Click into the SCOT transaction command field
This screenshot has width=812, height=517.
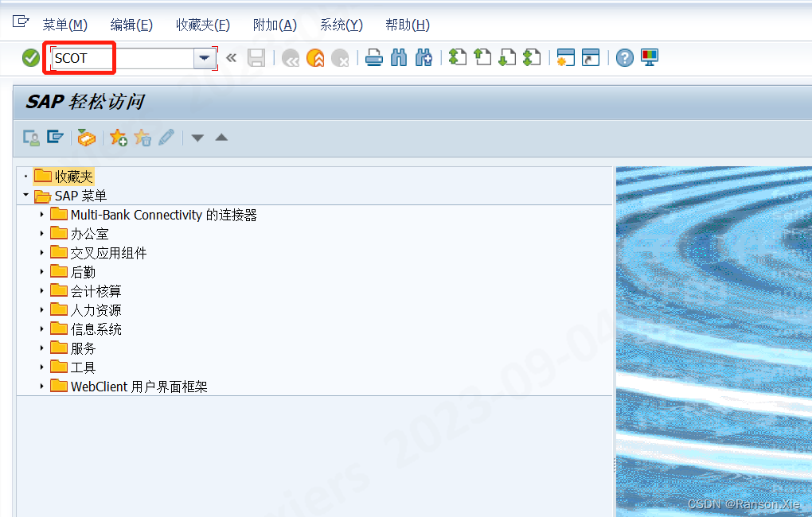[123, 58]
